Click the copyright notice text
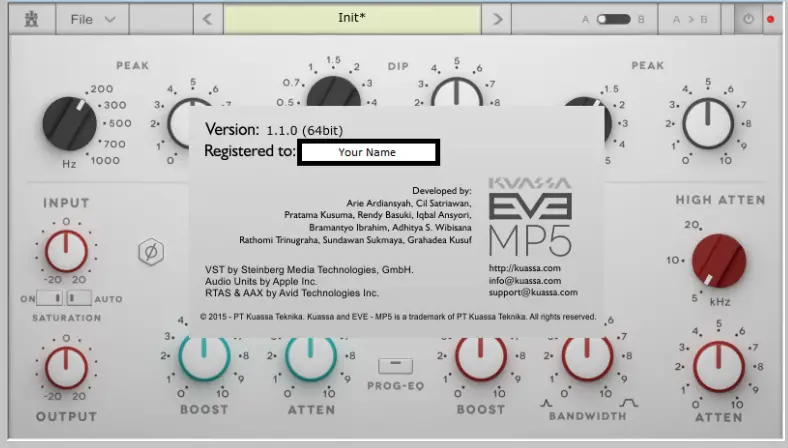Screen dimensions: 788x448 pyautogui.click(x=398, y=317)
